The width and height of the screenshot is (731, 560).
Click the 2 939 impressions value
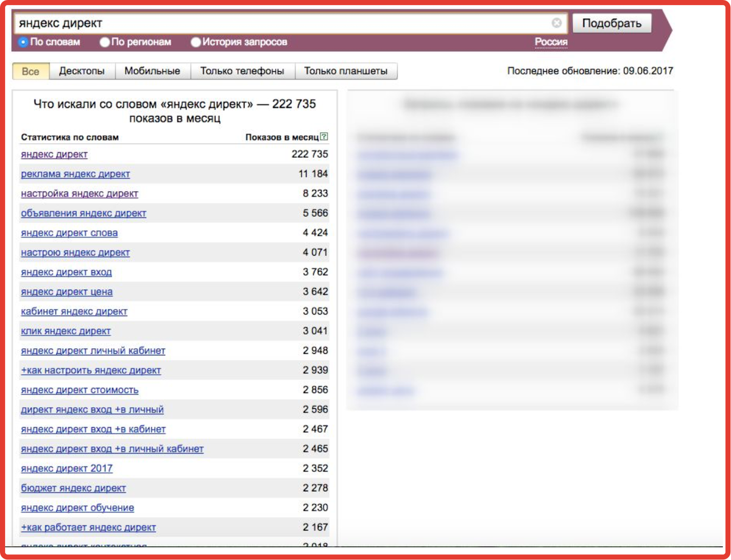(x=316, y=370)
